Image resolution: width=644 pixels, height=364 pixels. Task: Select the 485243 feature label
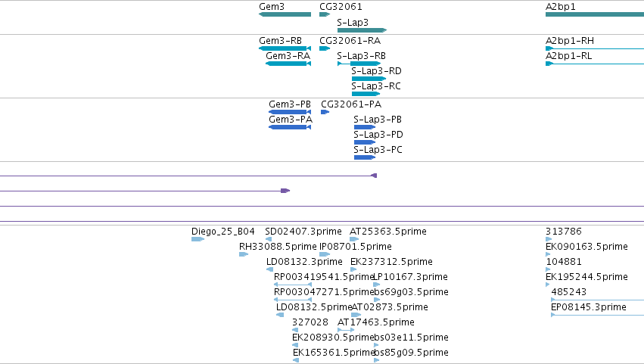coord(569,292)
